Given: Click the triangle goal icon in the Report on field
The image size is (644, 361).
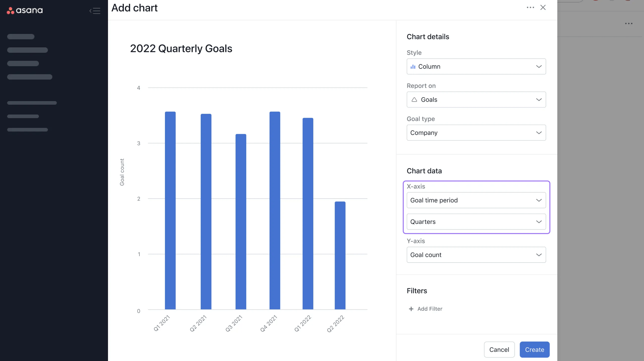Looking at the screenshot, I should (414, 100).
